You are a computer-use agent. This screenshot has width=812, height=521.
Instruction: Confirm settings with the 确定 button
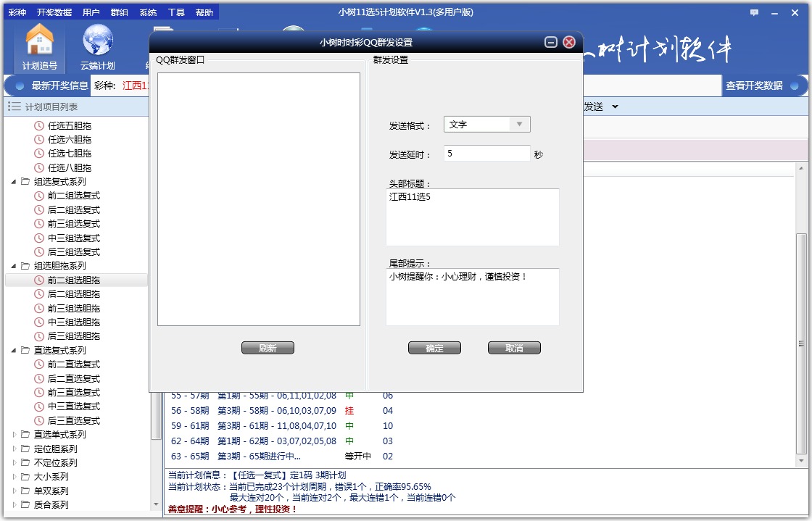pos(434,347)
